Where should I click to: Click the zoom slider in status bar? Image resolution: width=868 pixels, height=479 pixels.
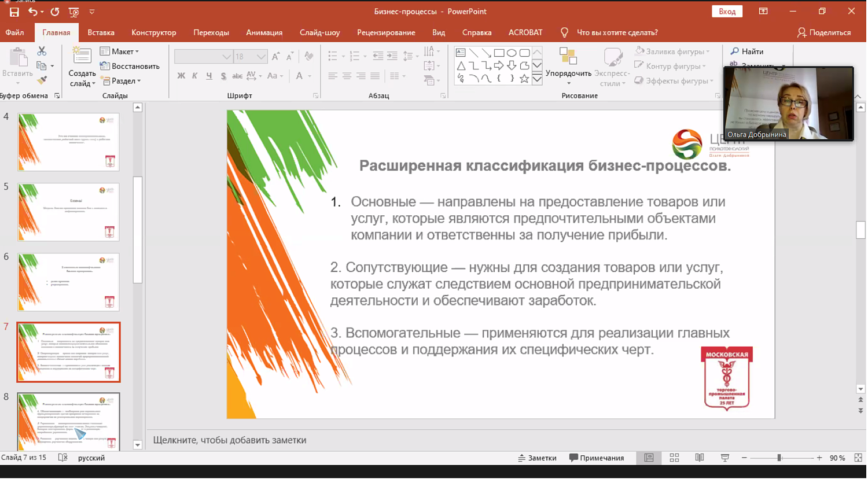(x=782, y=458)
